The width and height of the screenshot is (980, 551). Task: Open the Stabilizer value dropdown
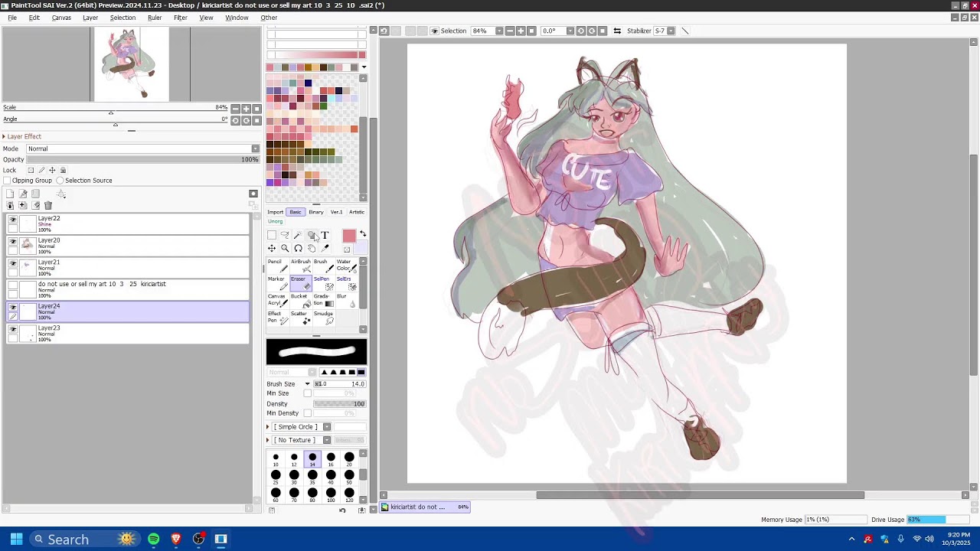671,31
